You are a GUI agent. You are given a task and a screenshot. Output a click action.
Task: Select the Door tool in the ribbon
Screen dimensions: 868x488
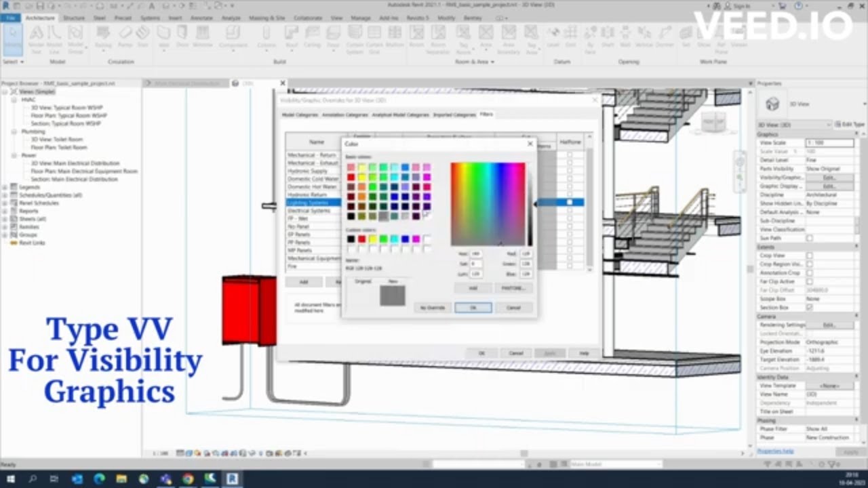point(182,36)
